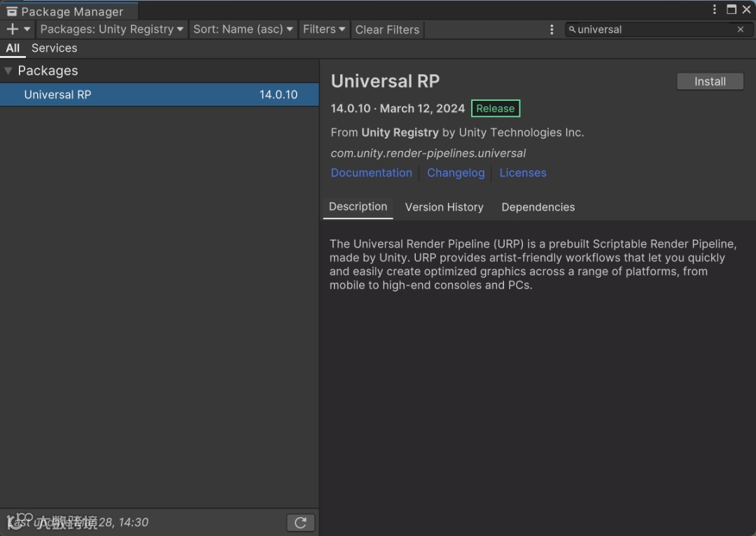The width and height of the screenshot is (756, 536).
Task: Click the Packages group header label
Action: coord(48,71)
